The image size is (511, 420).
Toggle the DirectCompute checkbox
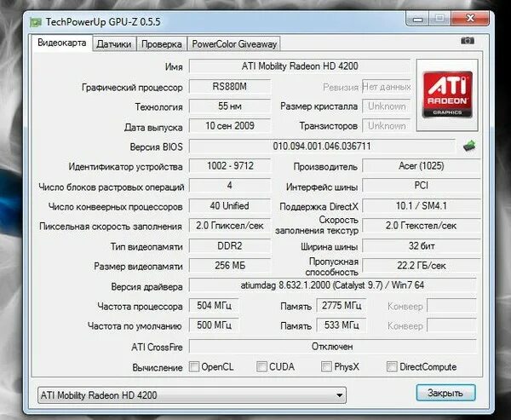pos(392,366)
